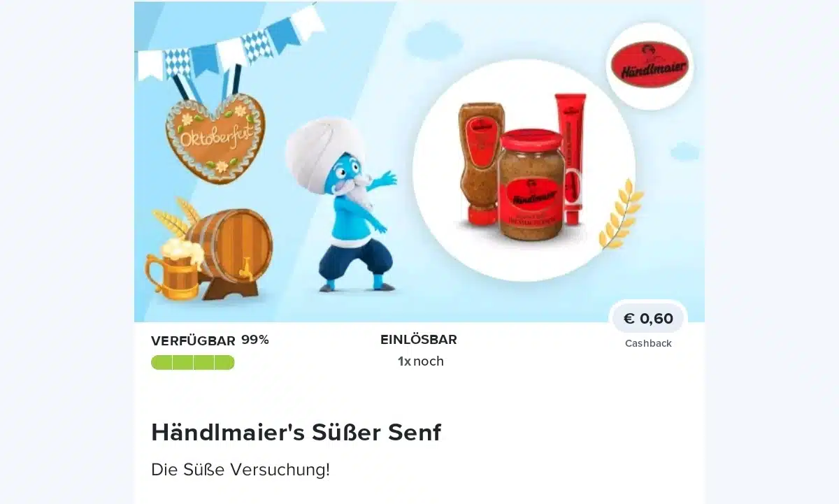Image resolution: width=839 pixels, height=504 pixels.
Task: Click the 'Die Süße Versuchung!' subtitle
Action: pyautogui.click(x=240, y=469)
